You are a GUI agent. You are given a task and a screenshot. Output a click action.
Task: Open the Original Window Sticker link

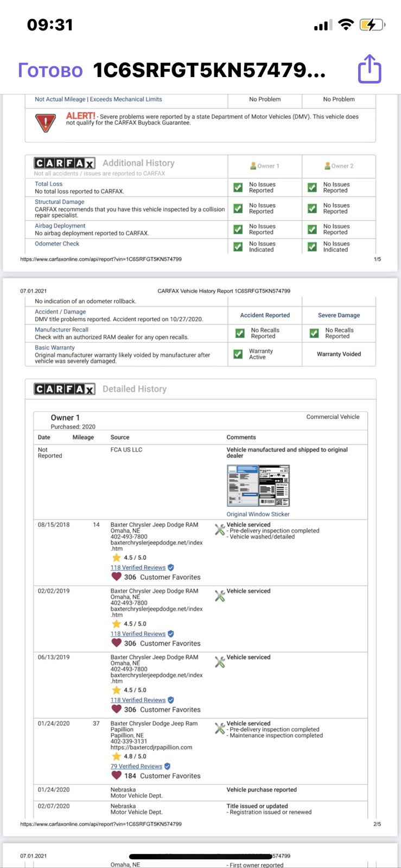pyautogui.click(x=258, y=514)
